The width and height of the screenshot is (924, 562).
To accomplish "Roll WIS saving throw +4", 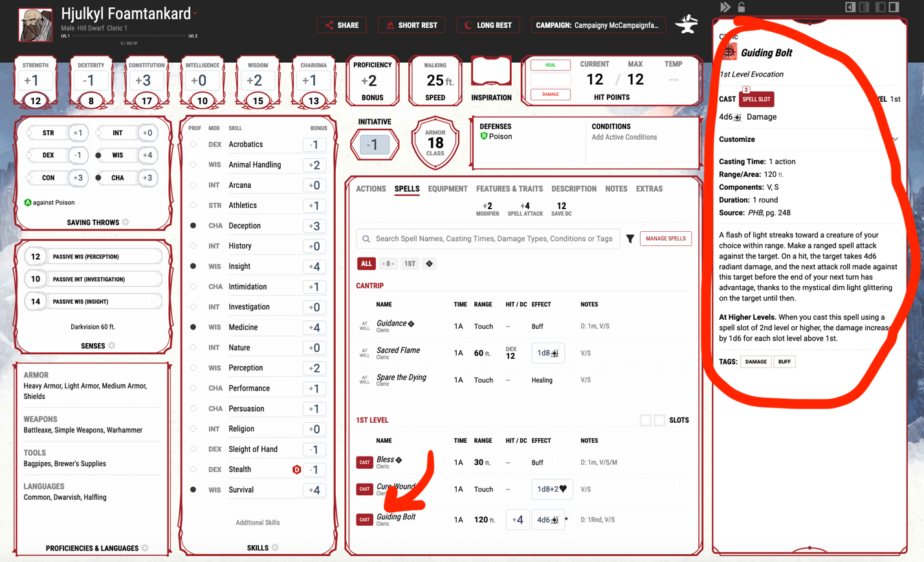I will click(x=148, y=155).
